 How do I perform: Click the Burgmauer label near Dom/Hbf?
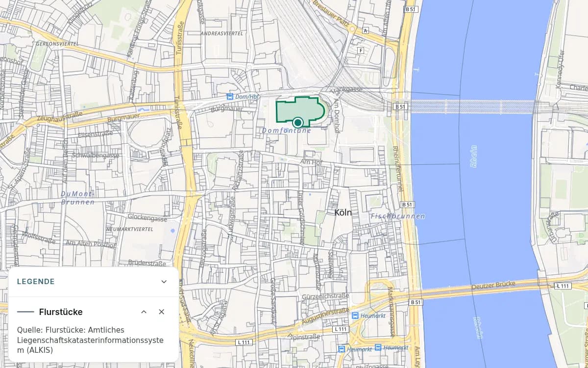click(x=226, y=109)
